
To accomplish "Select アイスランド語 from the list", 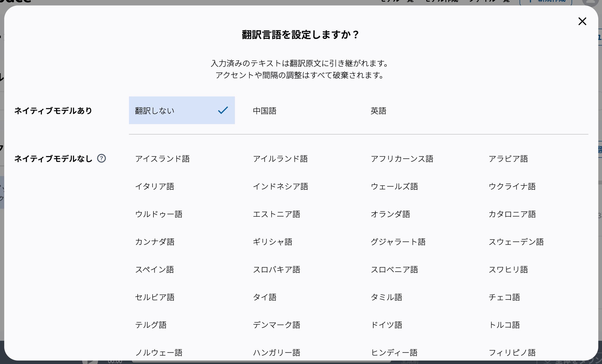I will click(x=162, y=159).
